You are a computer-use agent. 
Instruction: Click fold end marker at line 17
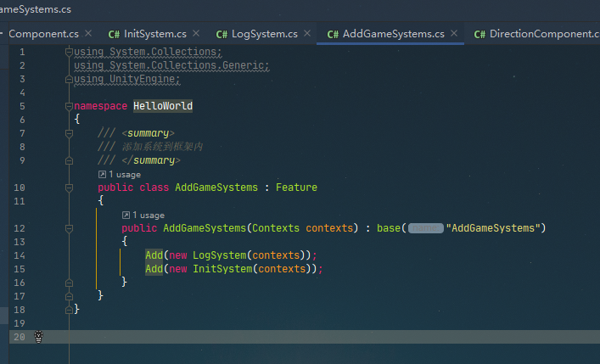point(69,296)
